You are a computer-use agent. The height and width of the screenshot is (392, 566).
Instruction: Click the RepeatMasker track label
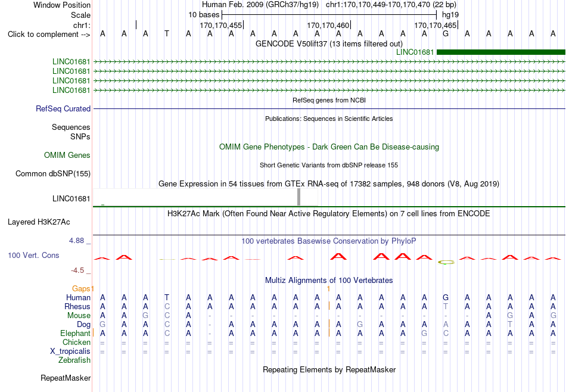click(x=66, y=378)
